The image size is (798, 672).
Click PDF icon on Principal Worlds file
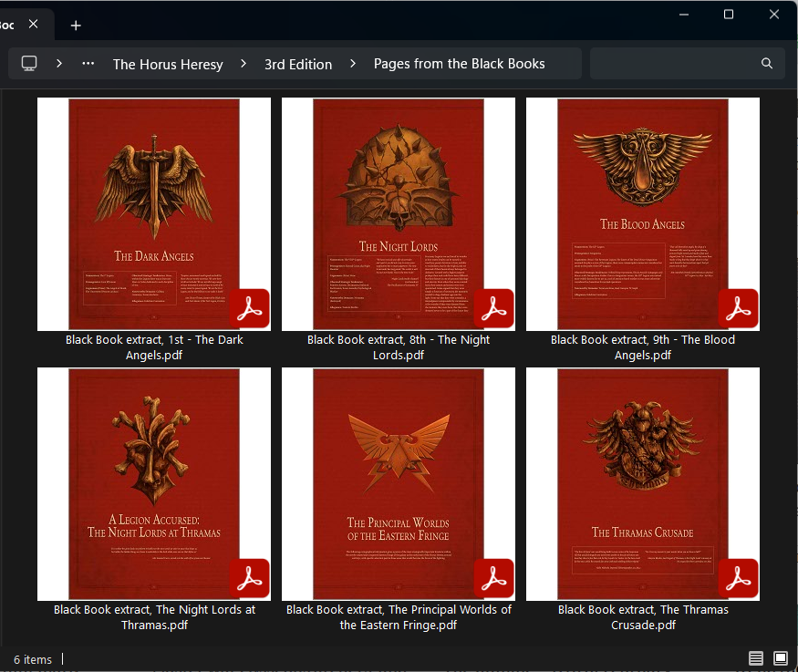[x=493, y=578]
